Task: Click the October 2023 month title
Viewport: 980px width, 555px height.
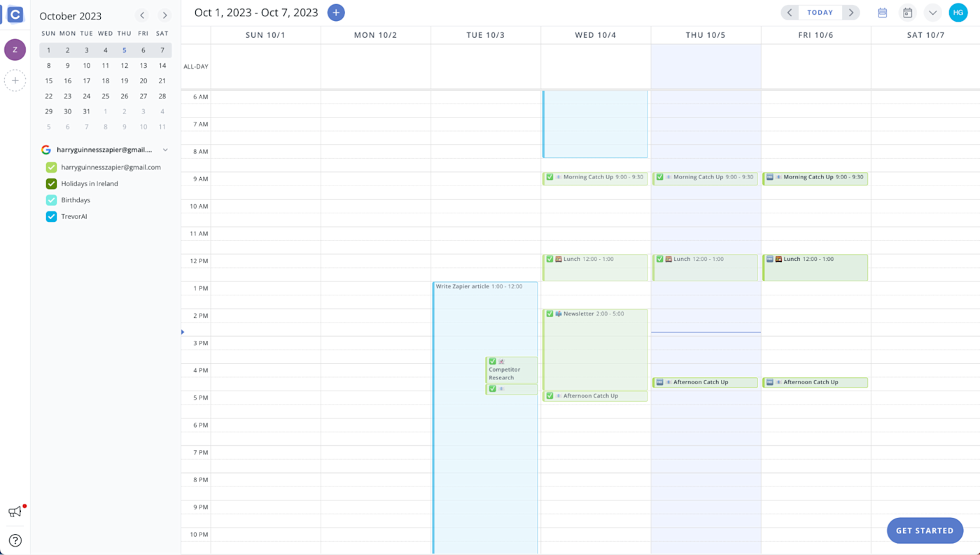Action: click(71, 16)
